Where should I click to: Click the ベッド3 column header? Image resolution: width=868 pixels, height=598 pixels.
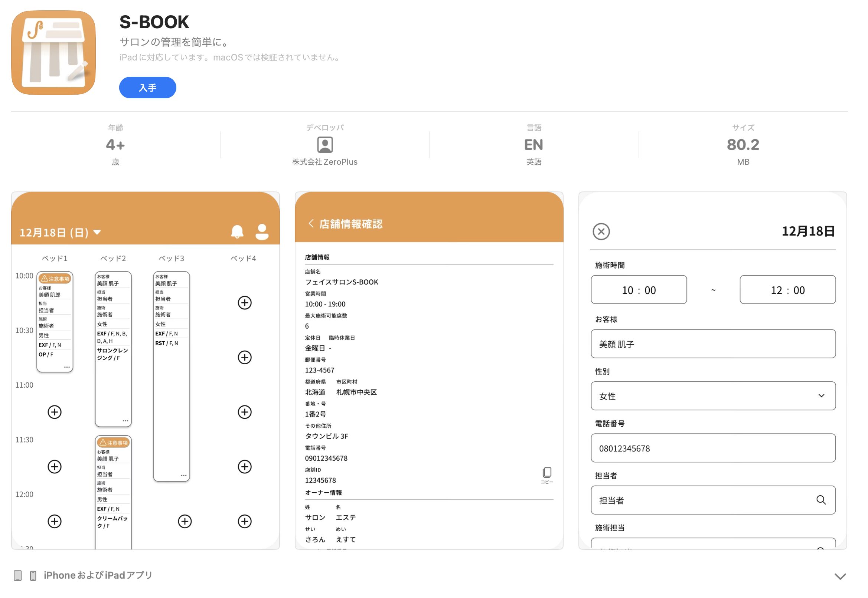point(172,258)
